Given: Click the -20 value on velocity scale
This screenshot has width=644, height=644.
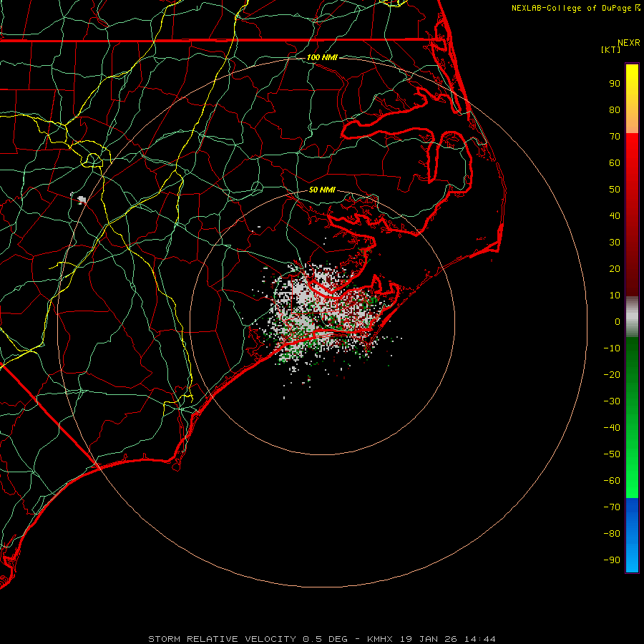Looking at the screenshot, I should click(612, 374).
